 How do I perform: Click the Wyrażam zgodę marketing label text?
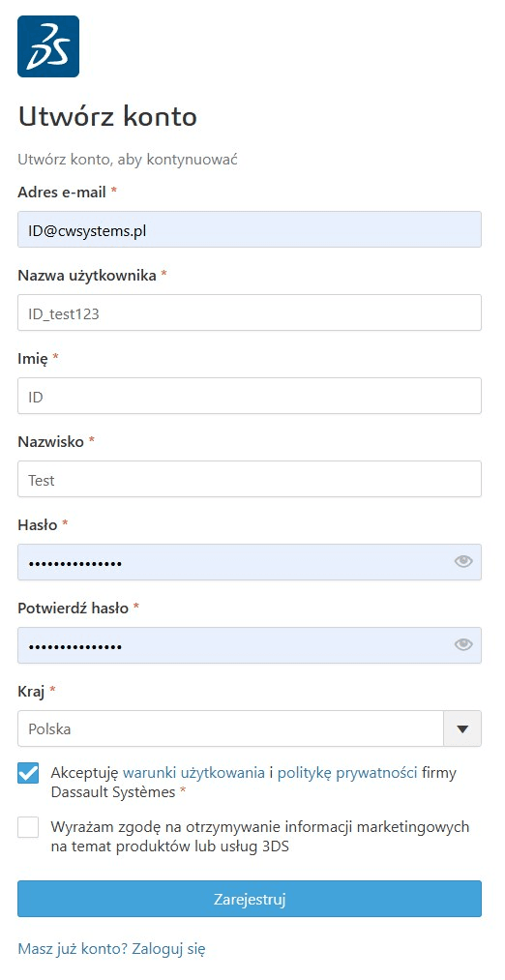pos(260,837)
